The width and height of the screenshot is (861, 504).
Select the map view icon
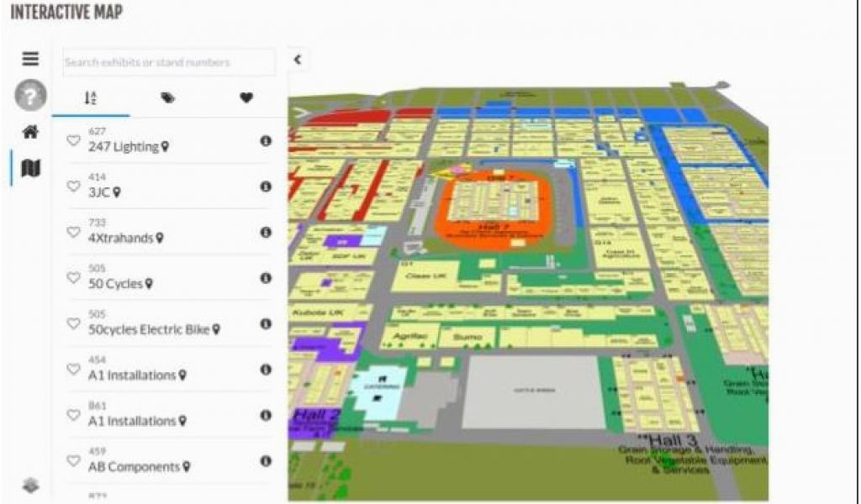(x=30, y=169)
